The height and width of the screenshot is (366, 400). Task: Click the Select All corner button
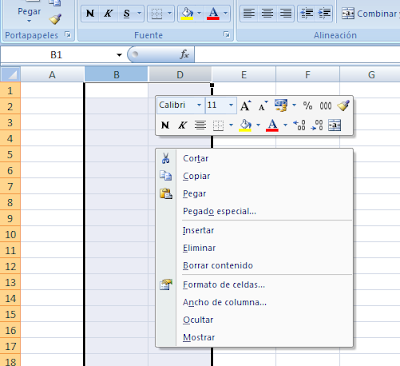pyautogui.click(x=11, y=74)
